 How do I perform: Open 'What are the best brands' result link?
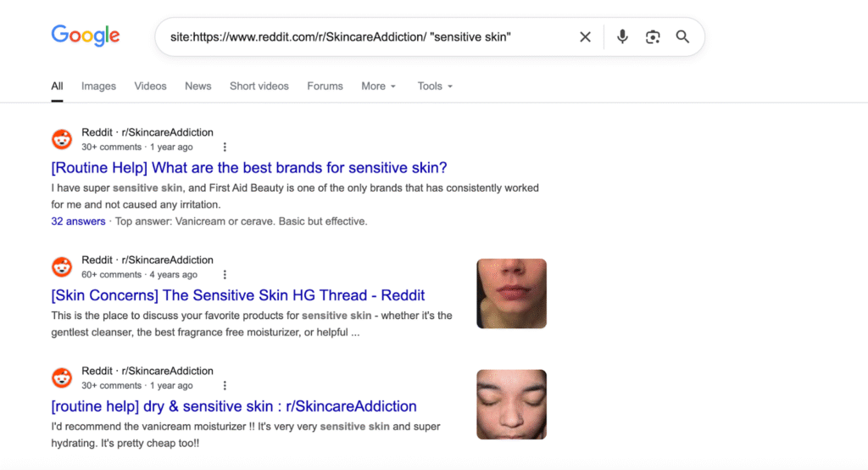pos(248,168)
